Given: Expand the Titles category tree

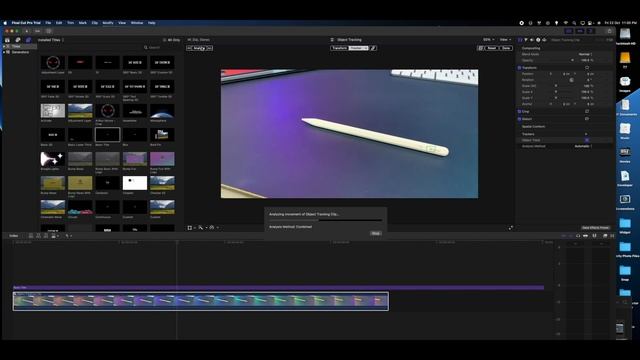Looking at the screenshot, I should pos(4,47).
